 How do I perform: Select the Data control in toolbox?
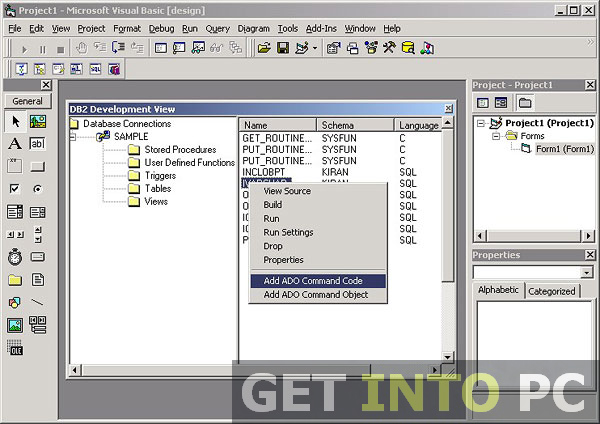tap(38, 325)
